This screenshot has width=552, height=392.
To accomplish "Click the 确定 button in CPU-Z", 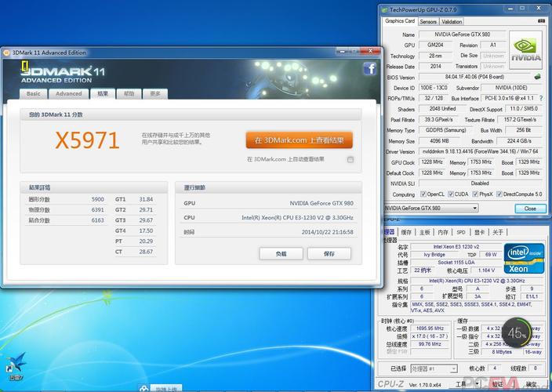I will [532, 384].
